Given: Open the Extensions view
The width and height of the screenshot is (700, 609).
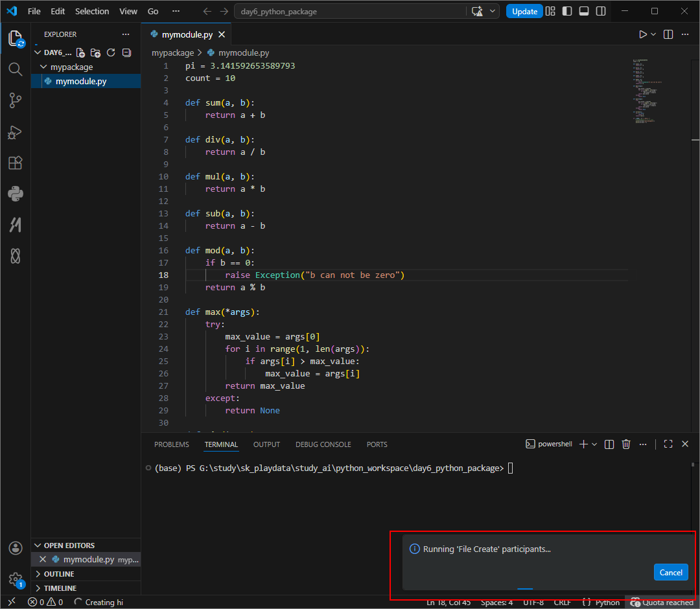Looking at the screenshot, I should point(16,163).
